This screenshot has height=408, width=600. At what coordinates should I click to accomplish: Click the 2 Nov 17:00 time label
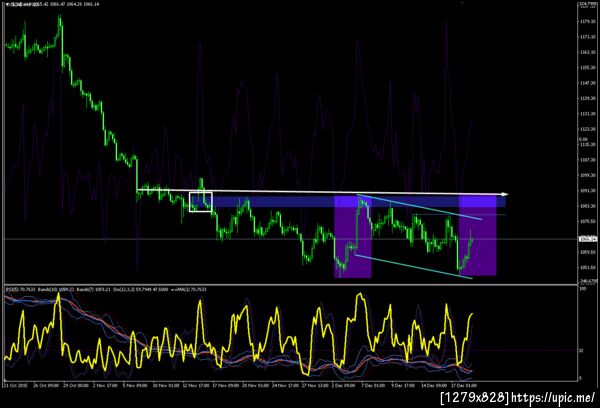pos(105,385)
